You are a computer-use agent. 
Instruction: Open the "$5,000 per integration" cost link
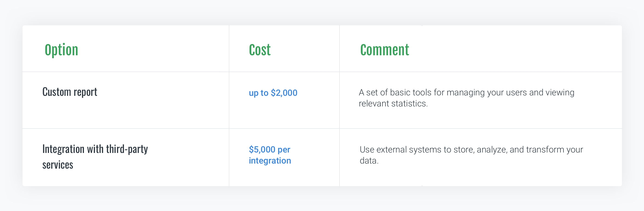(270, 155)
